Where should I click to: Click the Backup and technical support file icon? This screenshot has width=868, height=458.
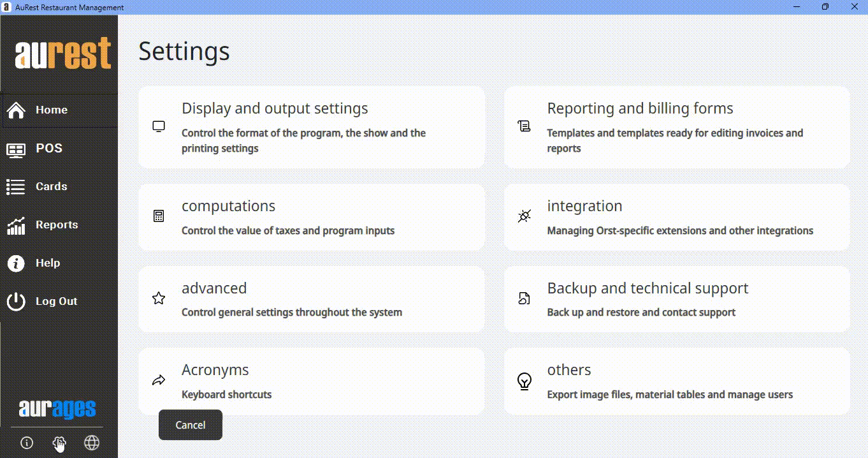pos(524,298)
